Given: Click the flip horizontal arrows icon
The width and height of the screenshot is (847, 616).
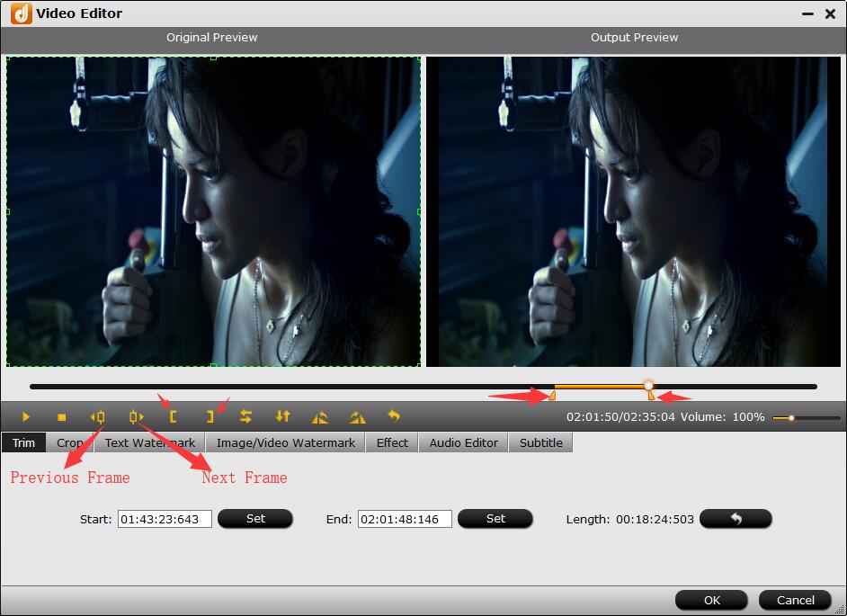Looking at the screenshot, I should 245,417.
